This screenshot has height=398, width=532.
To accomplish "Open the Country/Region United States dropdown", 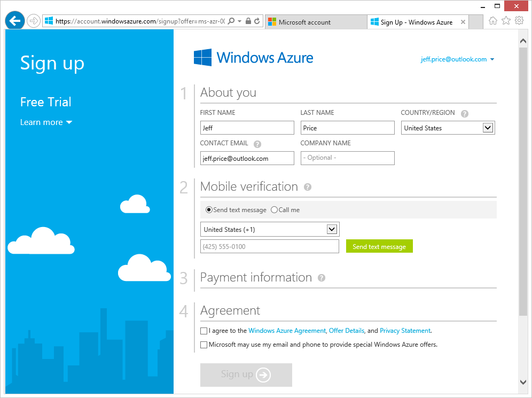I will click(448, 128).
